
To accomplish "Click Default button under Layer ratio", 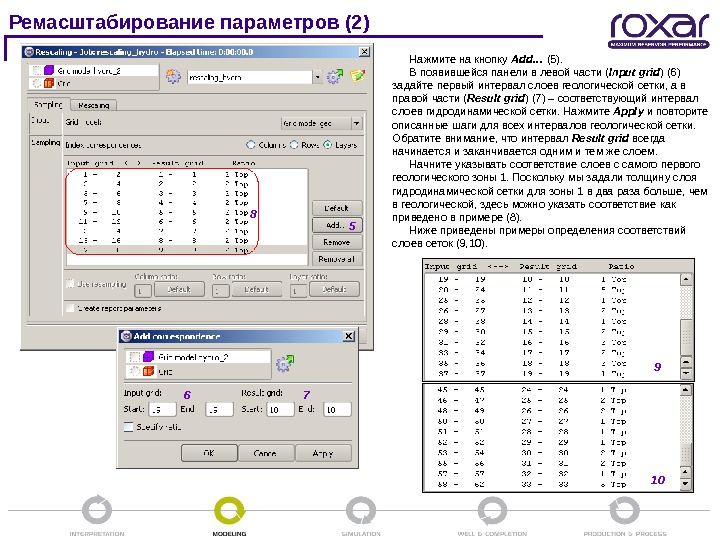I will click(334, 289).
